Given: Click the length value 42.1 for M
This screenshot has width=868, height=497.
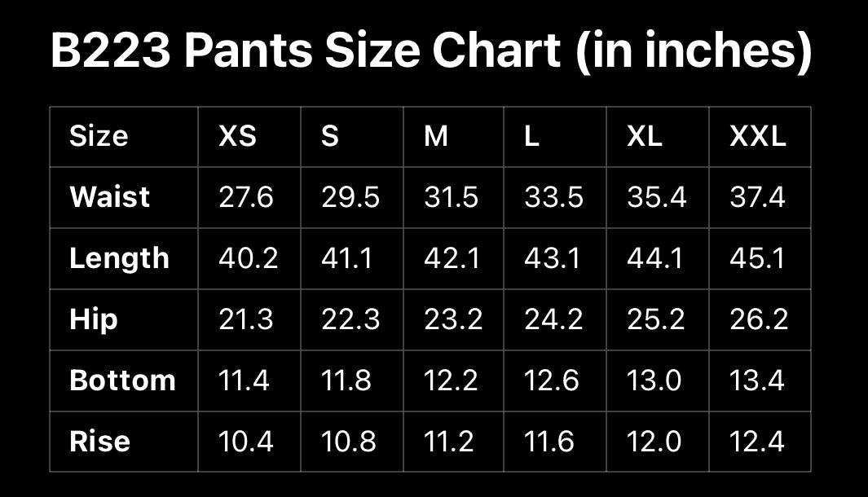Looking at the screenshot, I should (451, 258).
